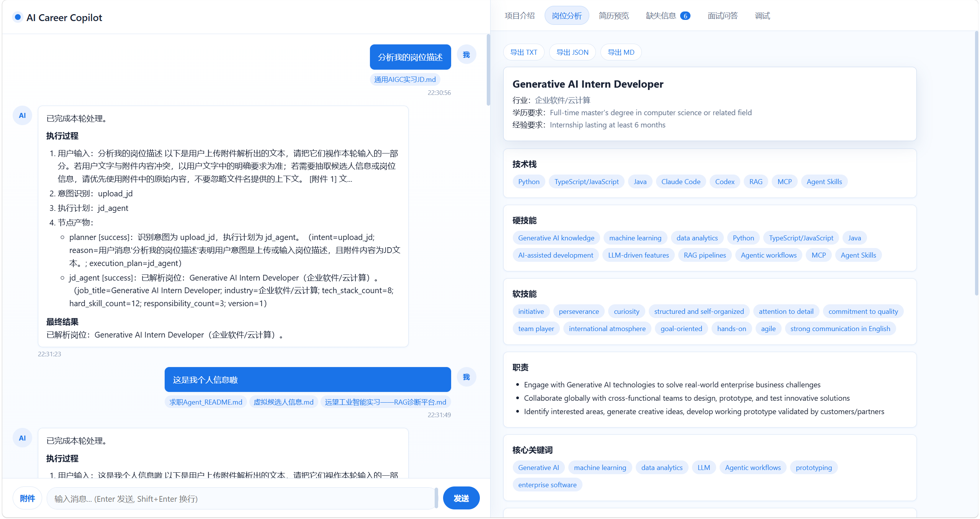980x519 pixels.
Task: Focus the message input field
Action: point(242,498)
